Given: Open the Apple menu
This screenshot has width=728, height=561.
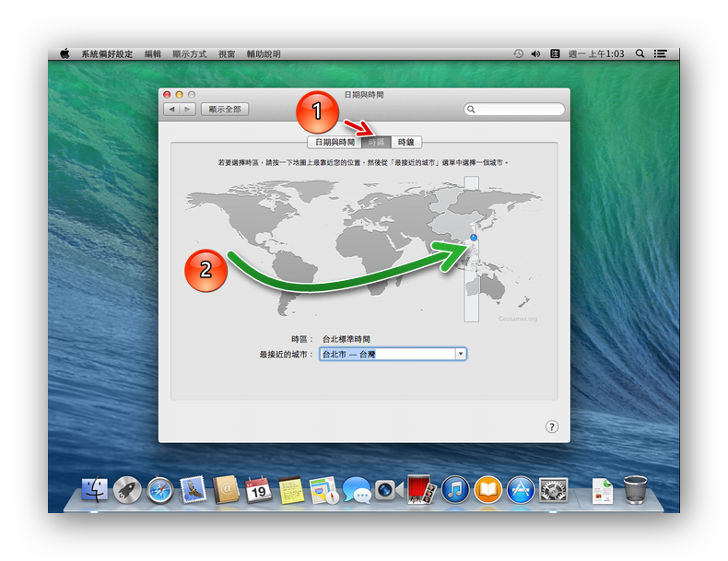Looking at the screenshot, I should pos(65,54).
